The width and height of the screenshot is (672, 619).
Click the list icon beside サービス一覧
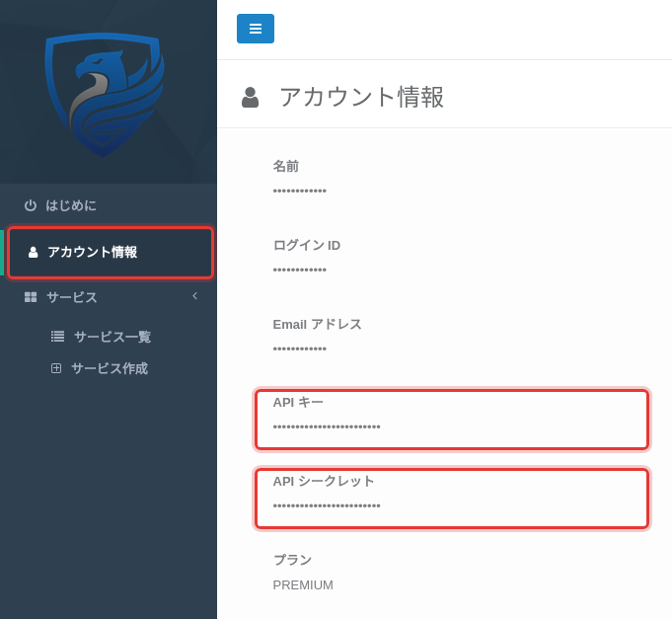[58, 337]
